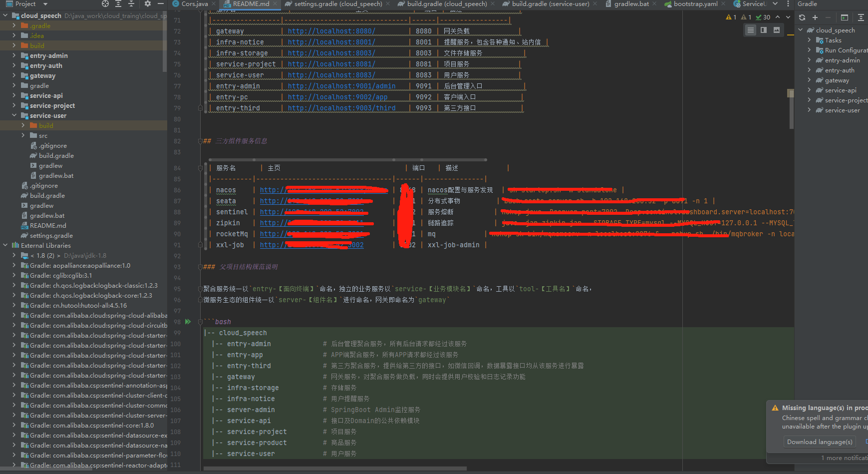Click the select opened file locate icon
Viewport: 868px width, 474px height.
pyautogui.click(x=105, y=3)
